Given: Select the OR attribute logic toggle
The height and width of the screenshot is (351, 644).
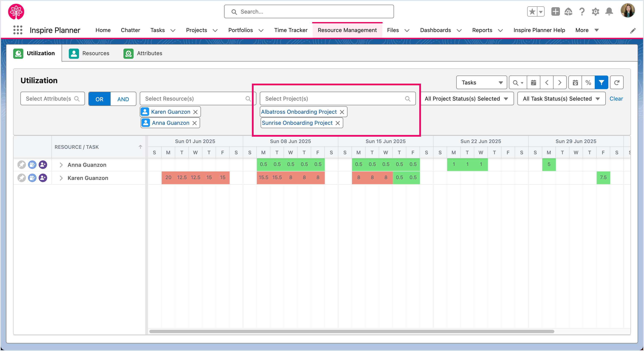Looking at the screenshot, I should tap(99, 99).
